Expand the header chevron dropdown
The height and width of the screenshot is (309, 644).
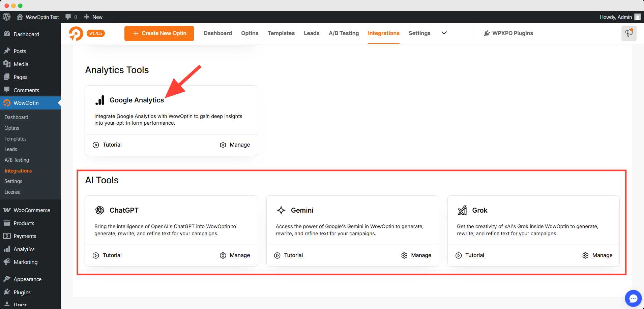click(444, 33)
